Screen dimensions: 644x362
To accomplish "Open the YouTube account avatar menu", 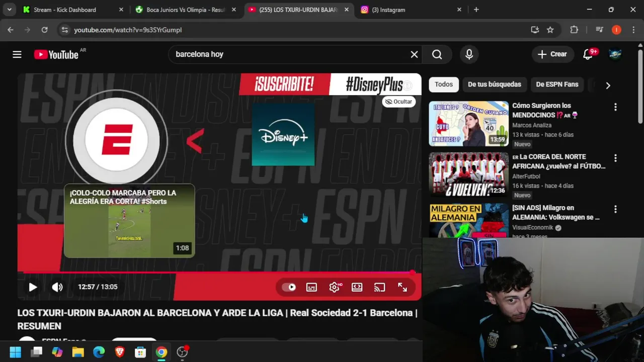I will 615,54.
